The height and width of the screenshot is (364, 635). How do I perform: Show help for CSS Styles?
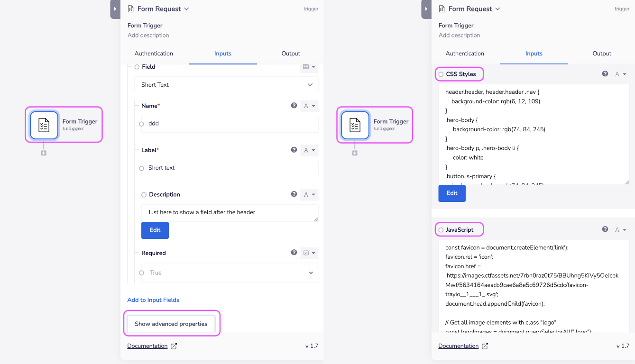click(x=605, y=74)
